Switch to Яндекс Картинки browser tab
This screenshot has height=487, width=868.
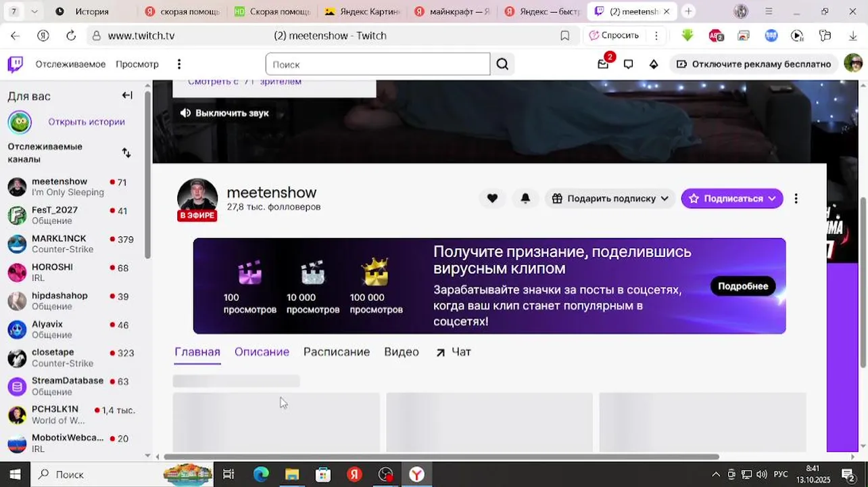(x=362, y=11)
